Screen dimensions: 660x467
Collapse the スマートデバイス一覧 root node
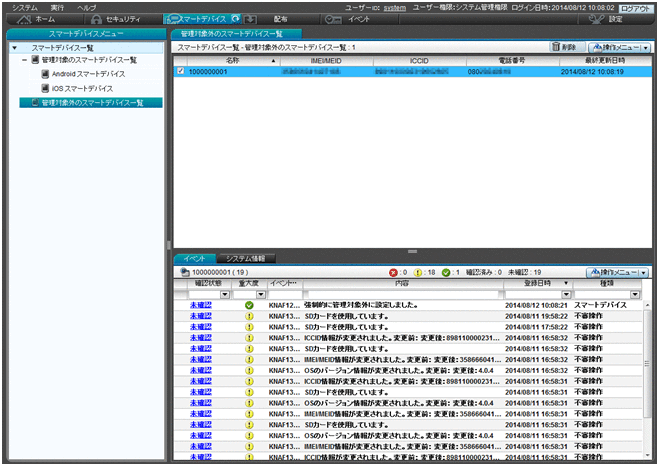[x=14, y=47]
